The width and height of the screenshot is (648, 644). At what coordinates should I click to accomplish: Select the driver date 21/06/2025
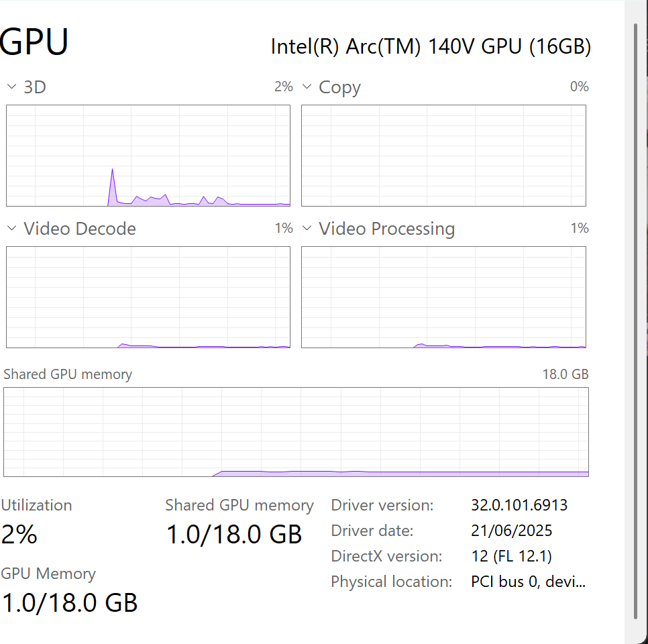(512, 531)
